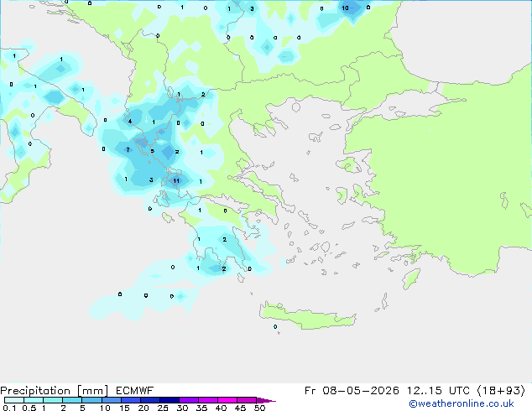Screen dimensions: 532x411
Task: Click the date 'Fr 08-05-2026'
Action: [352, 391]
